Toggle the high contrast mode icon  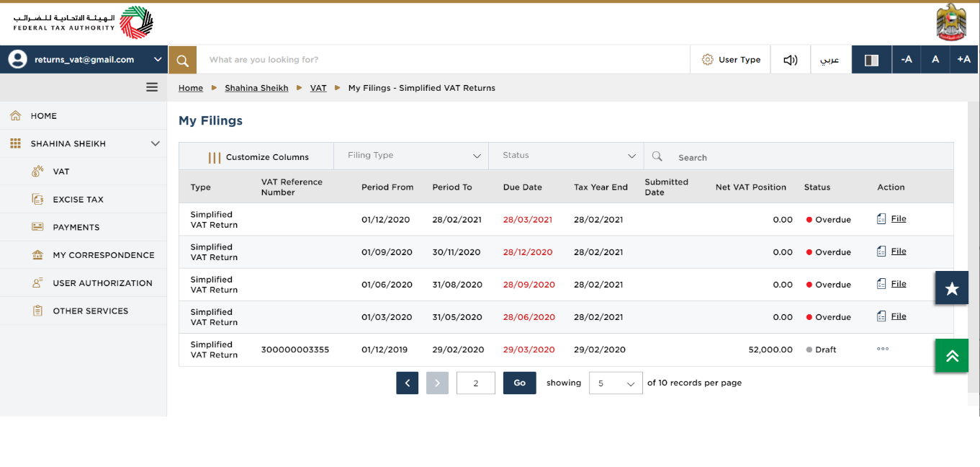tap(871, 60)
